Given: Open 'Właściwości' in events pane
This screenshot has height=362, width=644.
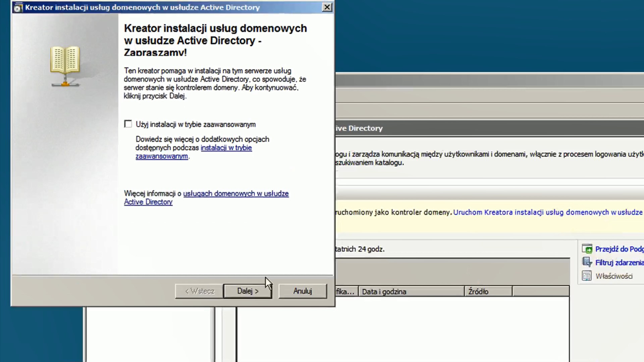Looking at the screenshot, I should point(614,276).
